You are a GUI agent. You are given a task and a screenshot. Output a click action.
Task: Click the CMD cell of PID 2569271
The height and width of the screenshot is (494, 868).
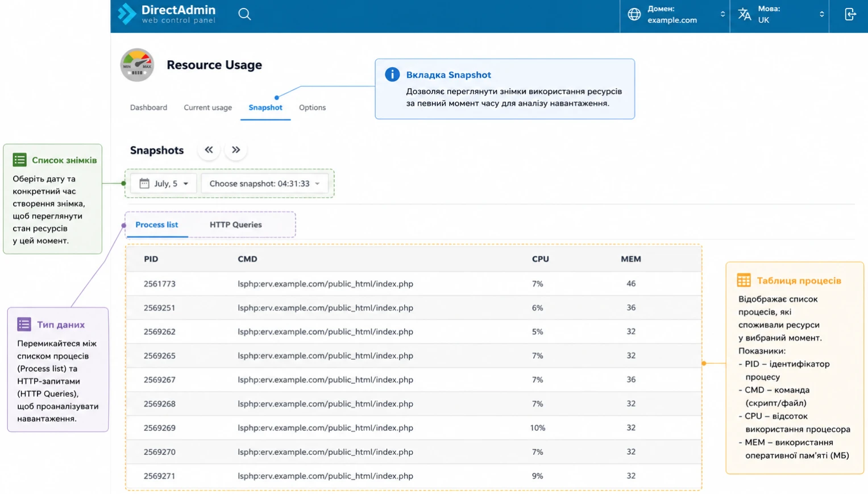coord(326,476)
